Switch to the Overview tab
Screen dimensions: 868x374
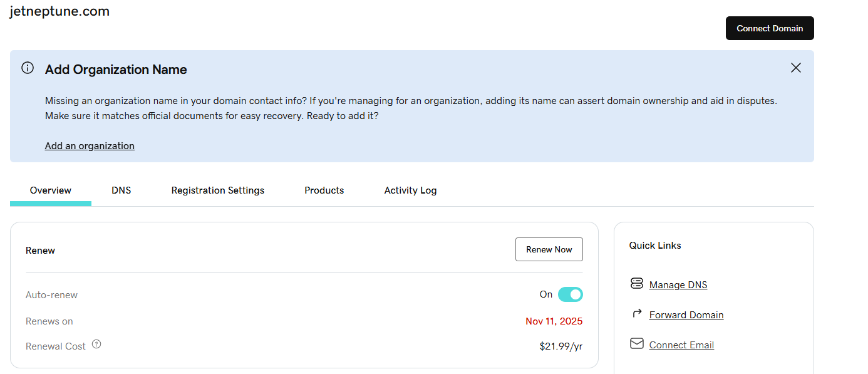[51, 190]
